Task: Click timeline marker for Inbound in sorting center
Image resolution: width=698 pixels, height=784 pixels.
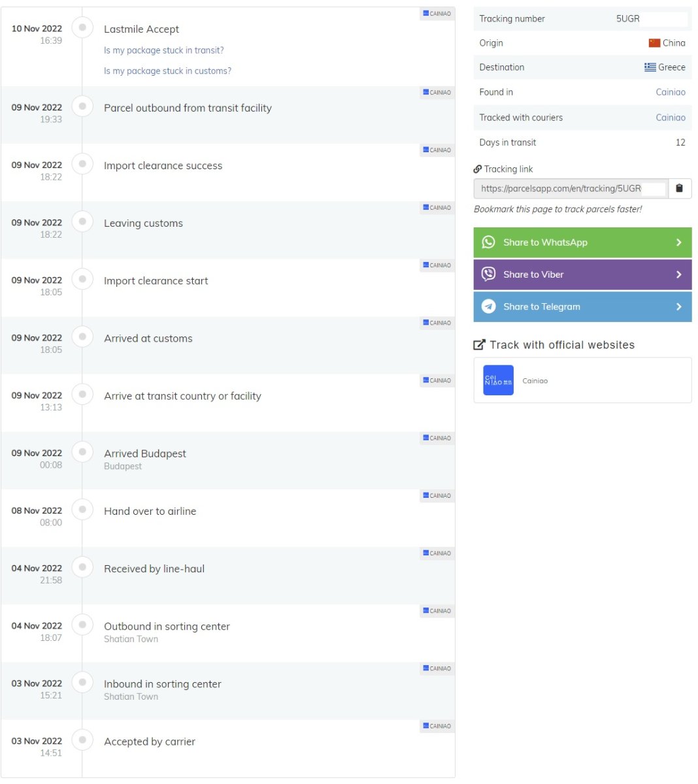Action: tap(82, 682)
